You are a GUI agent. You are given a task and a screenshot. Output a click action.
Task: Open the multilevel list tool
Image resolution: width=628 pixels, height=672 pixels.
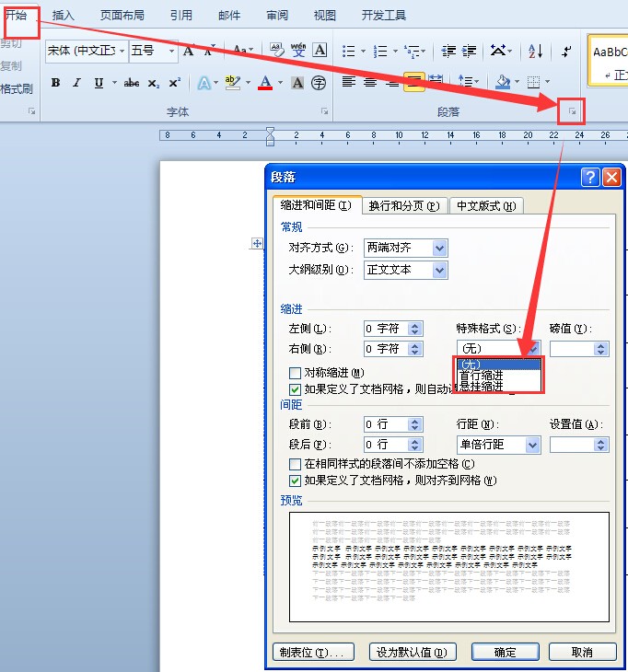pos(412,52)
